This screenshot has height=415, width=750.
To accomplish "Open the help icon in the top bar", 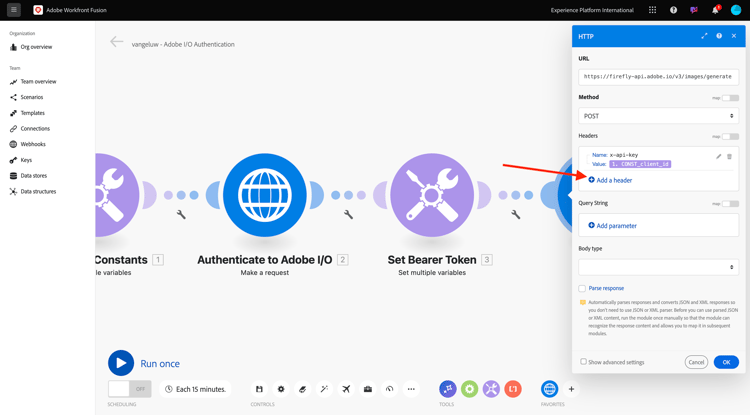I will point(673,10).
